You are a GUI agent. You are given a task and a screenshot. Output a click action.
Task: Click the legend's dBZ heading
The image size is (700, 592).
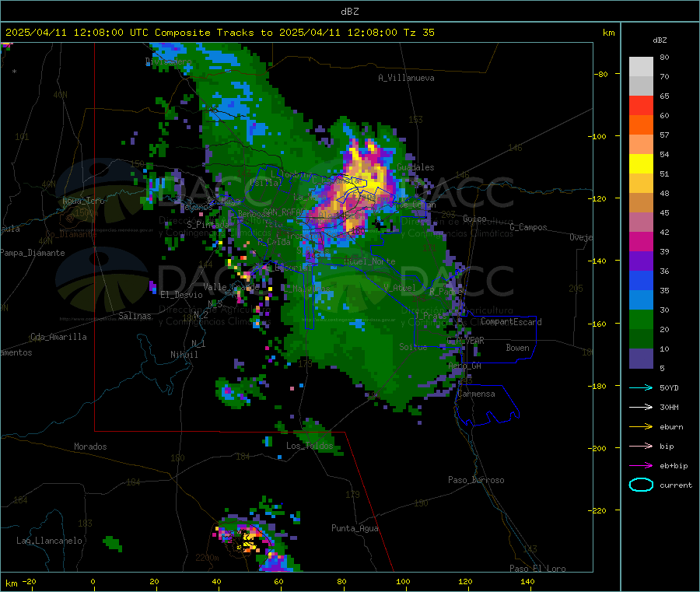tap(660, 40)
